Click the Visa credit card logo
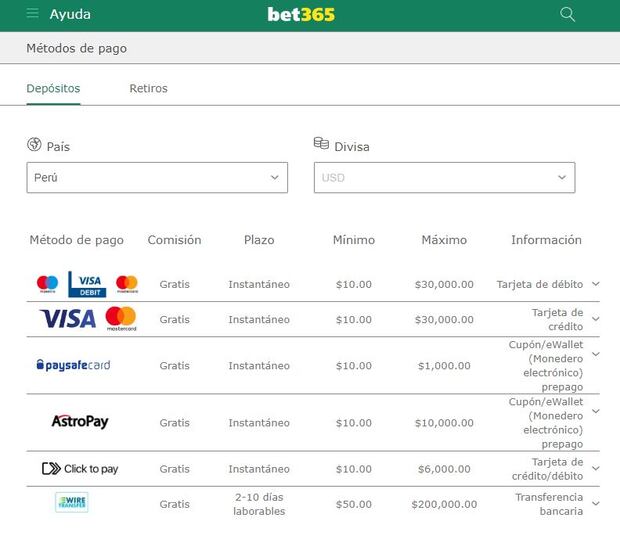The width and height of the screenshot is (620, 550). click(x=68, y=319)
